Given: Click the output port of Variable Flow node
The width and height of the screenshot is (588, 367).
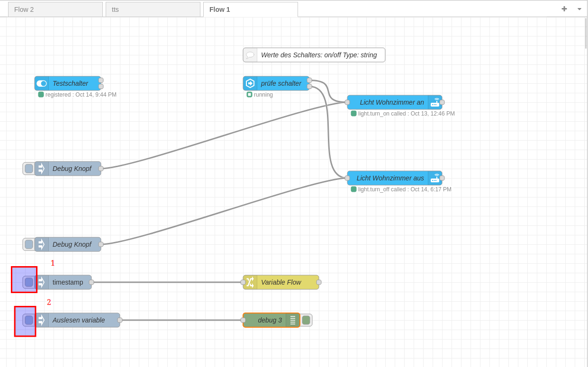Looking at the screenshot, I should [x=319, y=282].
